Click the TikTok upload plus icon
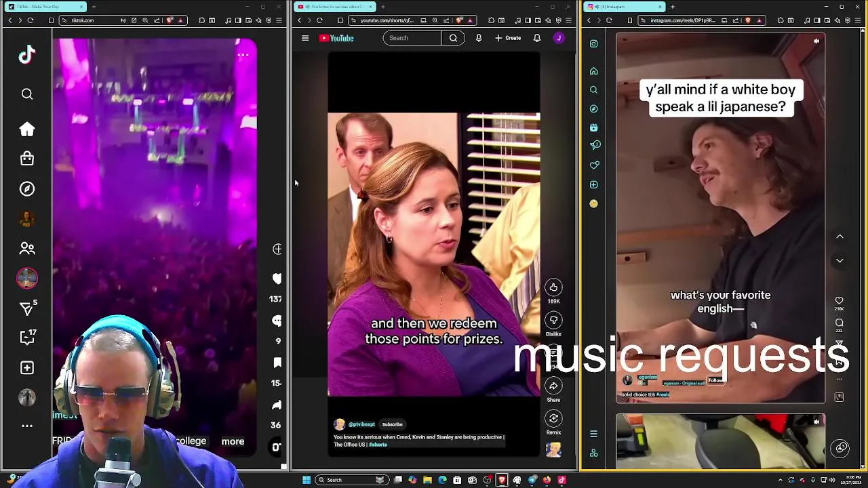The width and height of the screenshot is (868, 488). tap(27, 367)
